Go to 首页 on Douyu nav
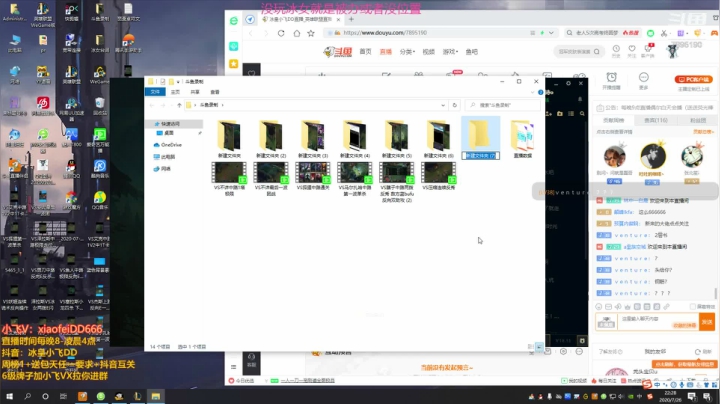 [366, 52]
